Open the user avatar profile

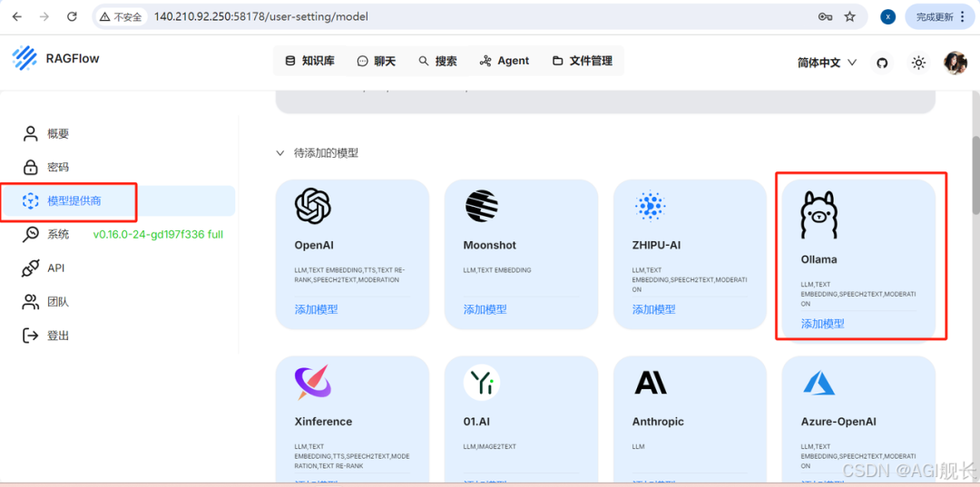[955, 63]
